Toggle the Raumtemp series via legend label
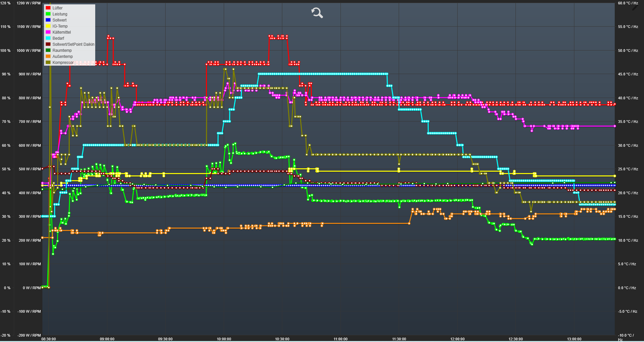The width and height of the screenshot is (644, 342). tap(62, 50)
